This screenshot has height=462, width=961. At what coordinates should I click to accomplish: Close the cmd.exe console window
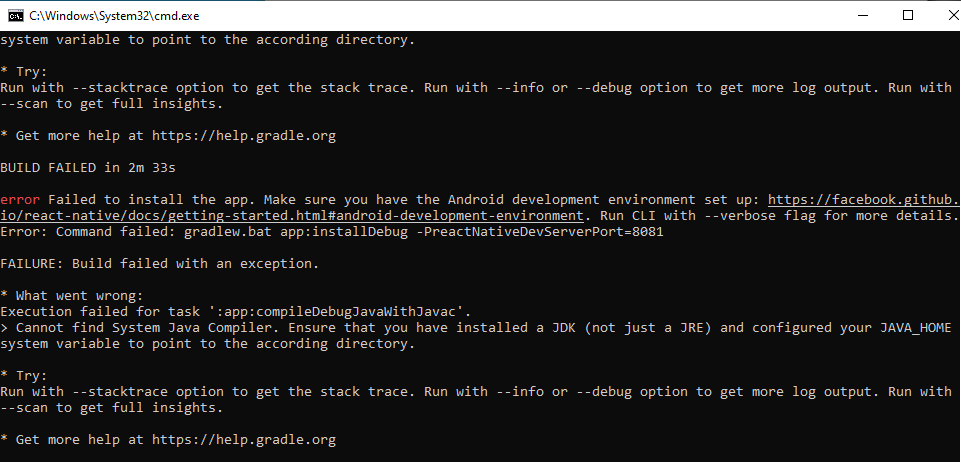(951, 16)
